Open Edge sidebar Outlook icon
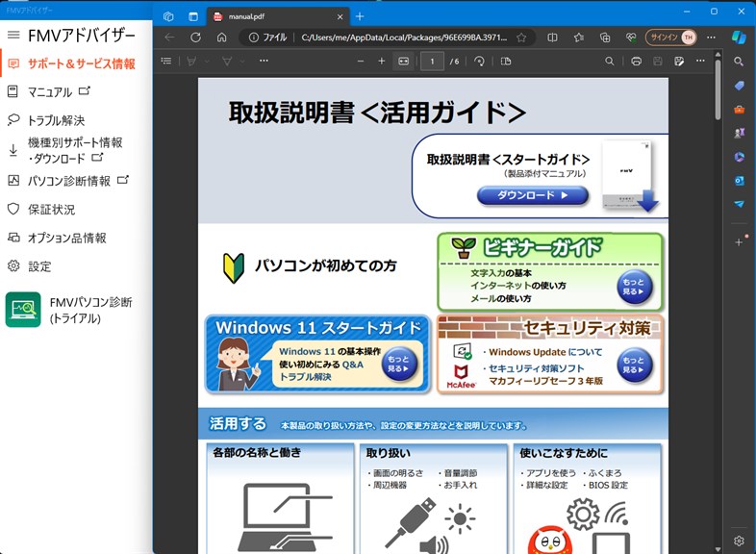 pos(739,180)
